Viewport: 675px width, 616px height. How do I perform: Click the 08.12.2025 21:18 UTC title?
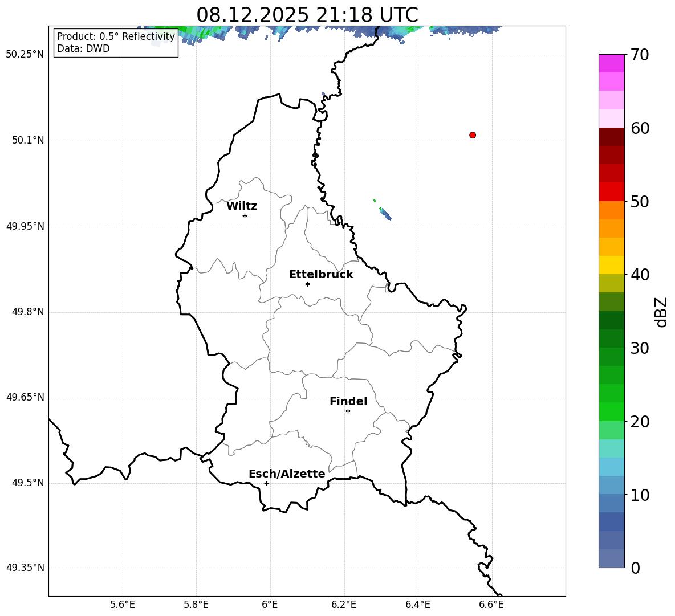tap(307, 15)
